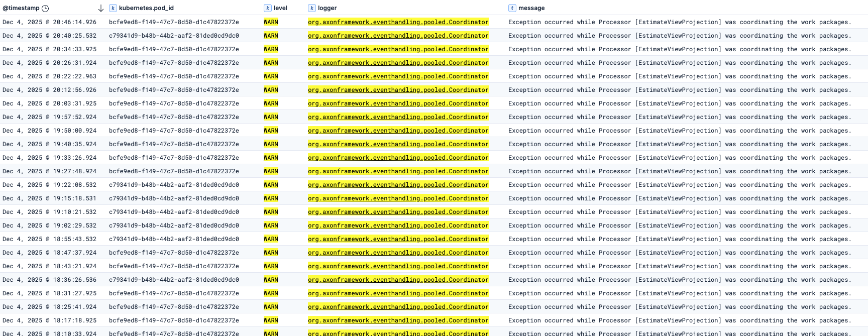Click the sort descending arrow in timestamp column
This screenshot has height=336, width=868.
pos(100,8)
